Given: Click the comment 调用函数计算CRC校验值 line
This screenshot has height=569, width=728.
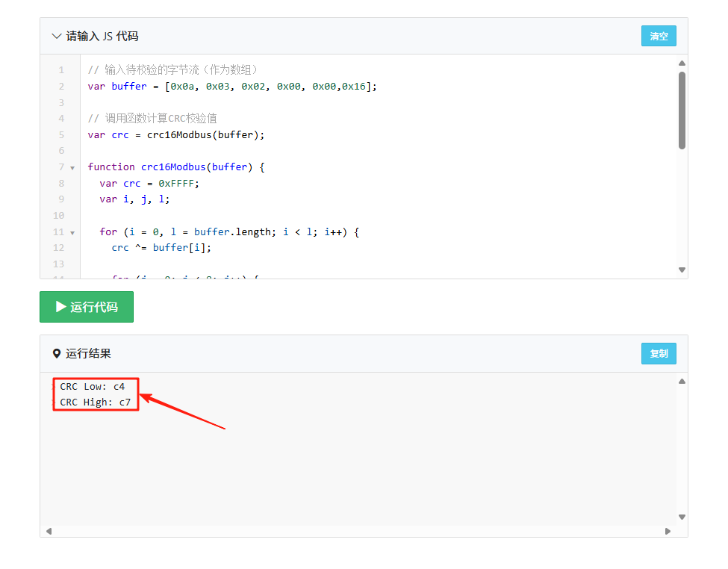Looking at the screenshot, I should point(152,119).
